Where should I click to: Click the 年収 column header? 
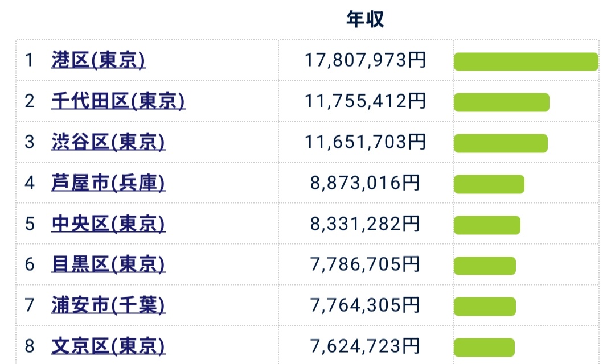point(365,19)
